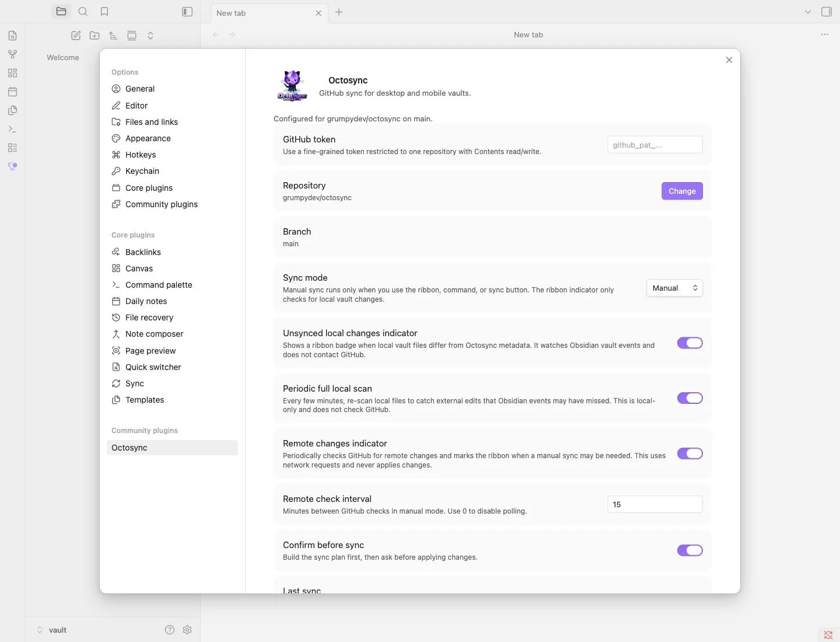Close the settings dialog

tap(729, 60)
